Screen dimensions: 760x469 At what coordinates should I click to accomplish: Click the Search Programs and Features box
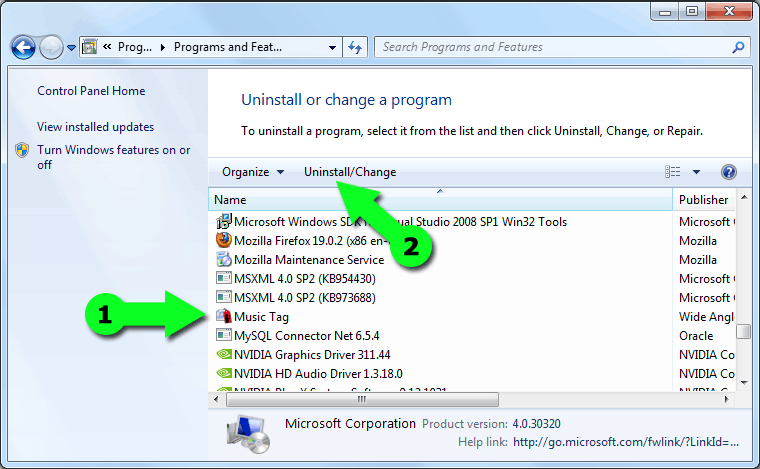pyautogui.click(x=553, y=47)
